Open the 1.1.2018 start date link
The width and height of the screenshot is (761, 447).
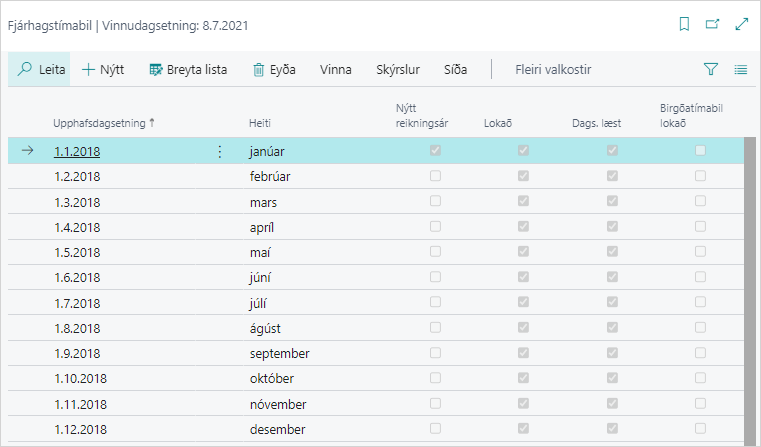coord(77,152)
